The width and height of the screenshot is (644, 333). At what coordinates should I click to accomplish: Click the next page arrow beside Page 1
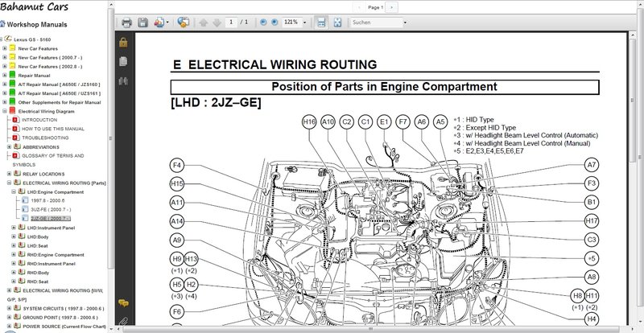point(392,6)
